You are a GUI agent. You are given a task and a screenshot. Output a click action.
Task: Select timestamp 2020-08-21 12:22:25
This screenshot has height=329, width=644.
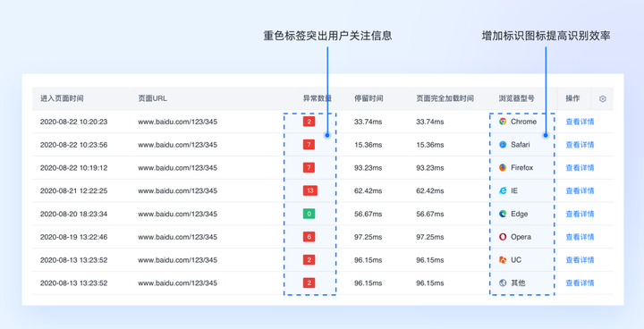point(74,190)
